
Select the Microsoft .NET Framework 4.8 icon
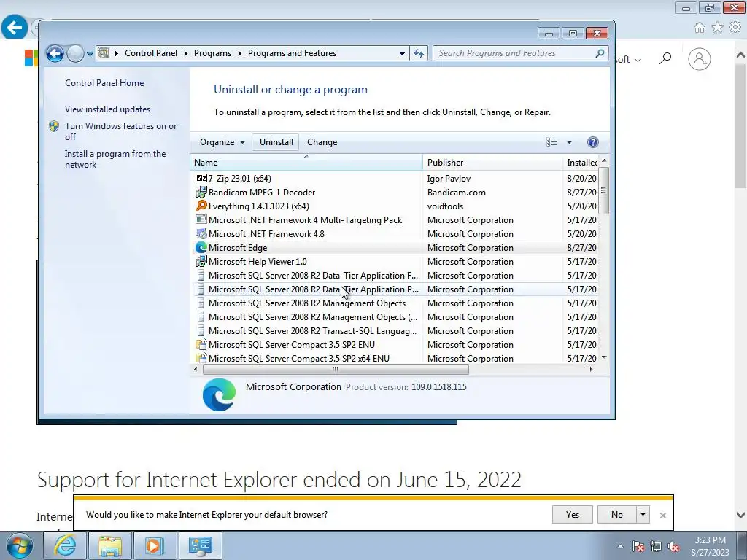201,233
